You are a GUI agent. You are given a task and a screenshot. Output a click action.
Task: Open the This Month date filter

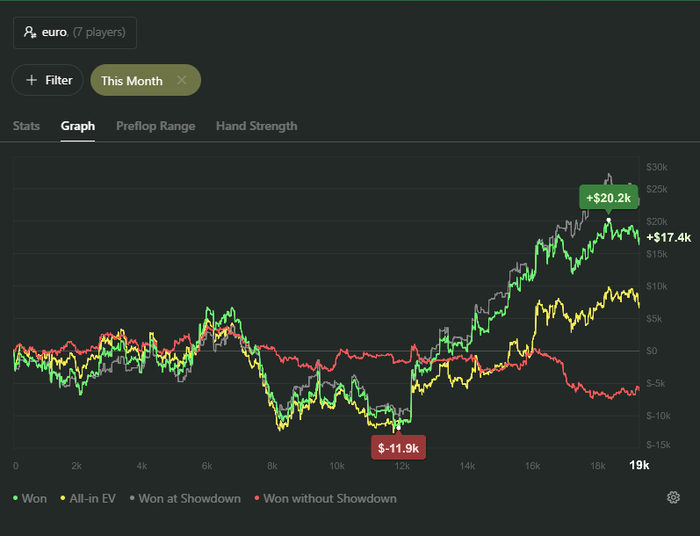pos(132,80)
